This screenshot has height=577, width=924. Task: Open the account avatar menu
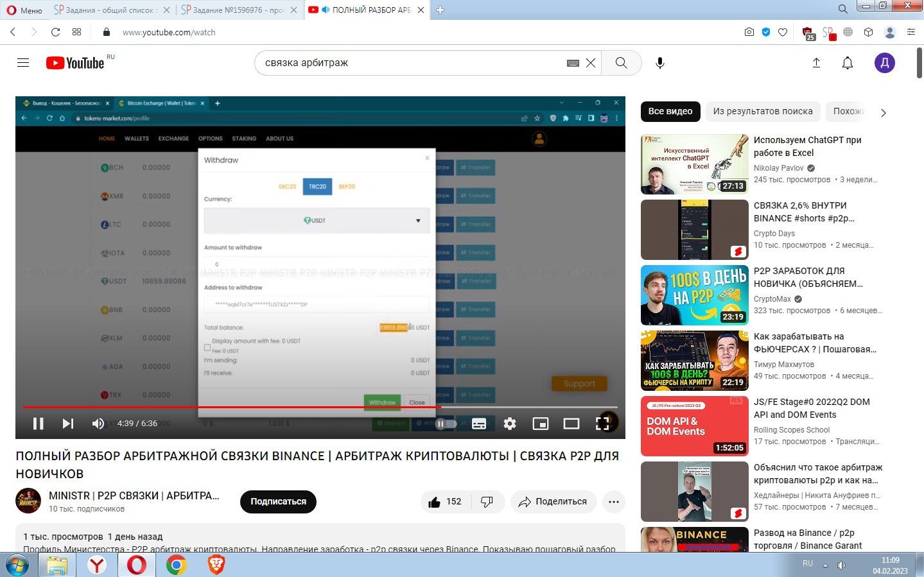click(x=885, y=63)
